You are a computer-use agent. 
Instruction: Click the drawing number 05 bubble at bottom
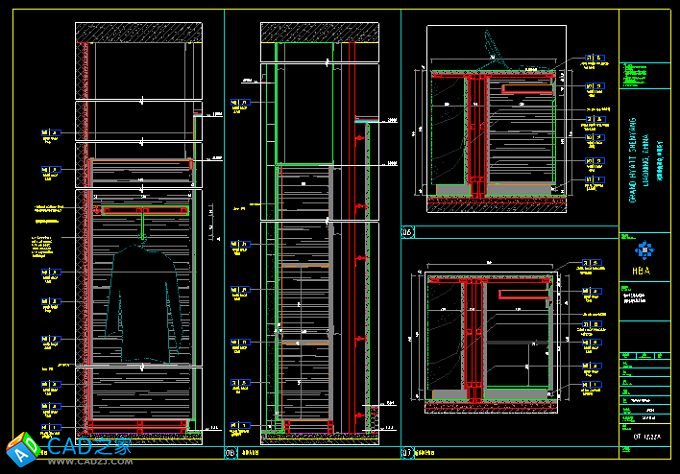pyautogui.click(x=231, y=452)
